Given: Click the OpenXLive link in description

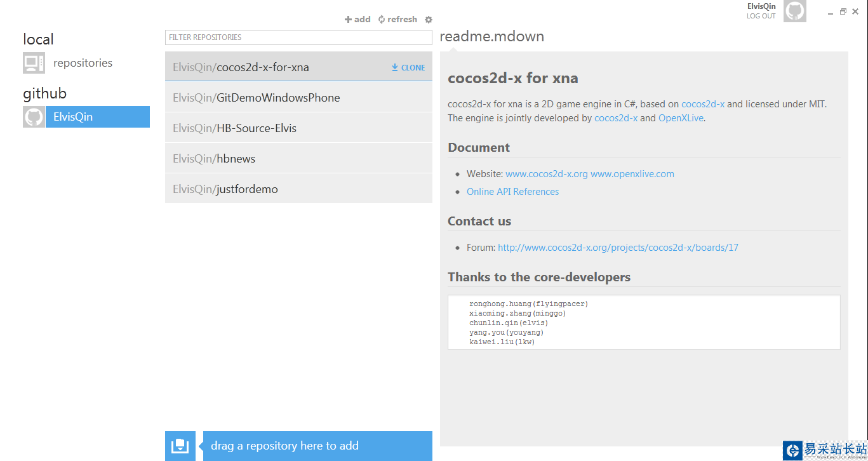Looking at the screenshot, I should click(x=681, y=118).
